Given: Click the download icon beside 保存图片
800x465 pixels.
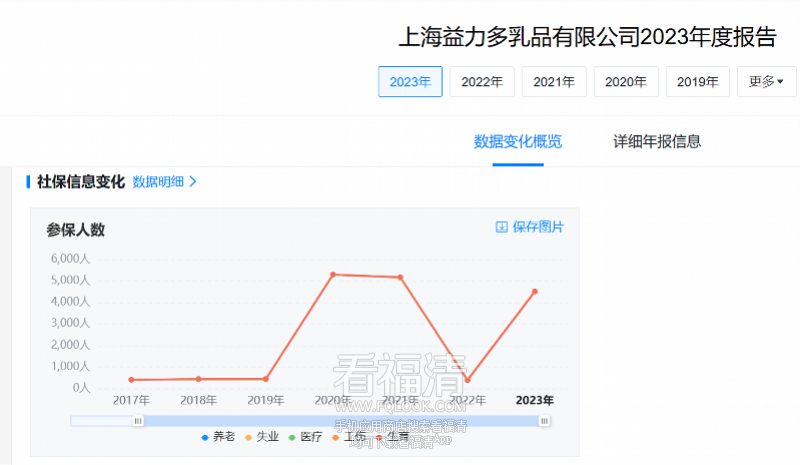Looking at the screenshot, I should pos(502,227).
